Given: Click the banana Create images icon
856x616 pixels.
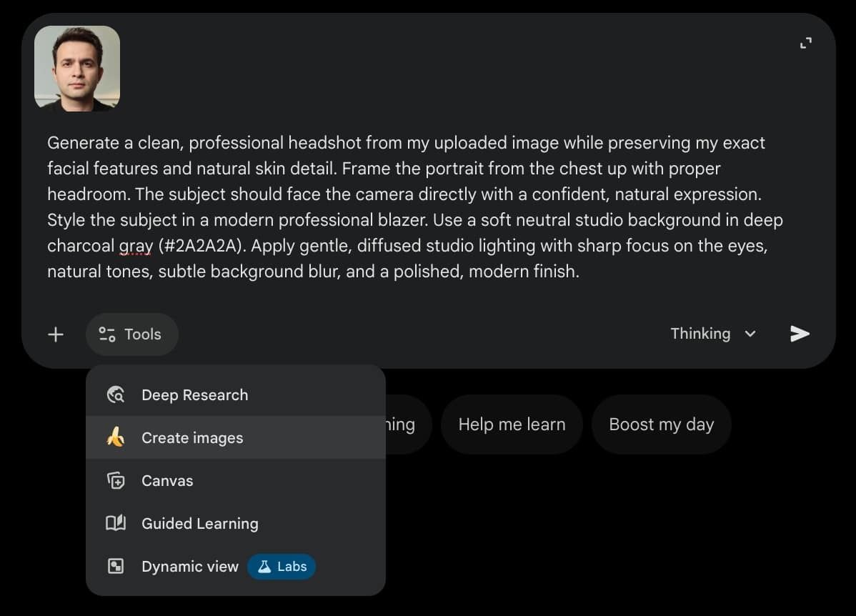Looking at the screenshot, I should [116, 437].
